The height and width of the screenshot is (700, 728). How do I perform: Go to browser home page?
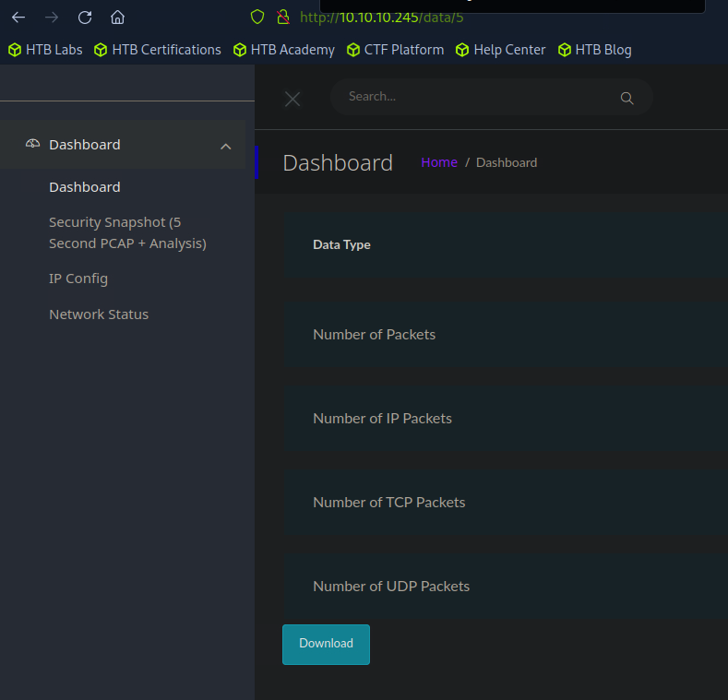coord(117,18)
